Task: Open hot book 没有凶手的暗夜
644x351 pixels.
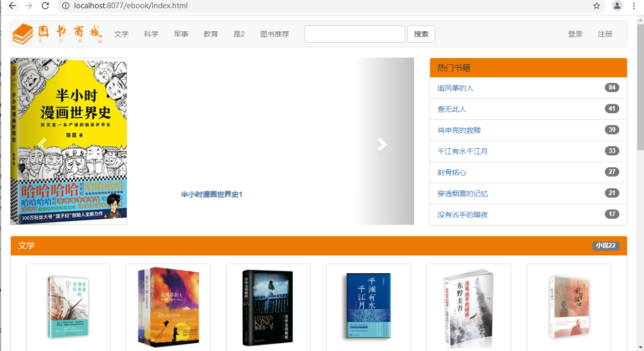Action: pos(462,215)
